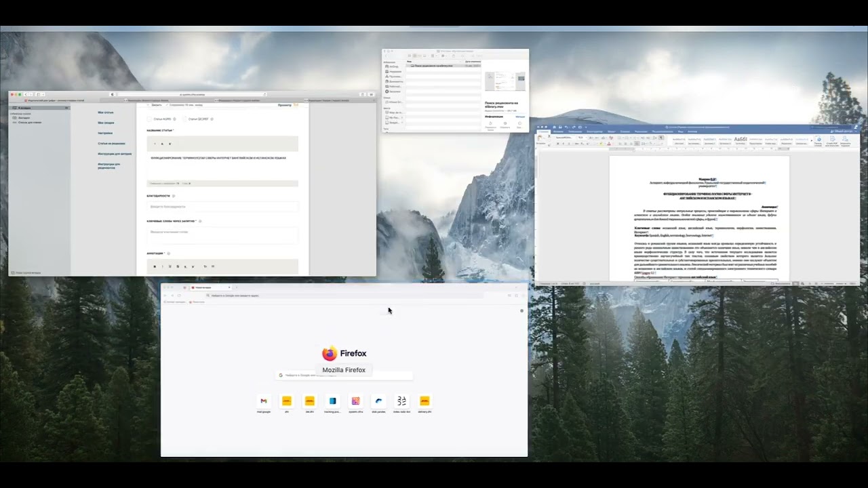This screenshot has height=488, width=868.
Task: Toggle the Safari sidebar button
Action: pos(37,94)
